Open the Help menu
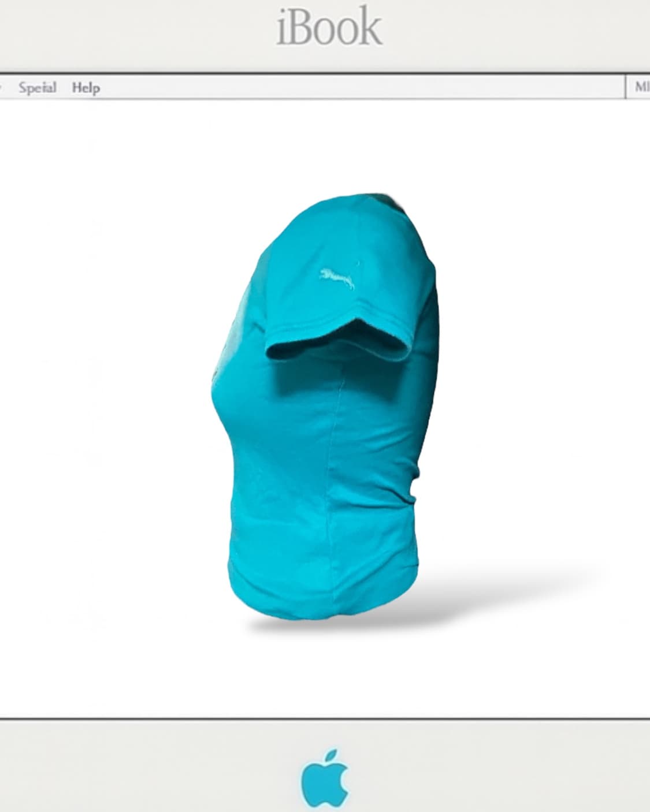Image resolution: width=650 pixels, height=812 pixels. tap(86, 88)
